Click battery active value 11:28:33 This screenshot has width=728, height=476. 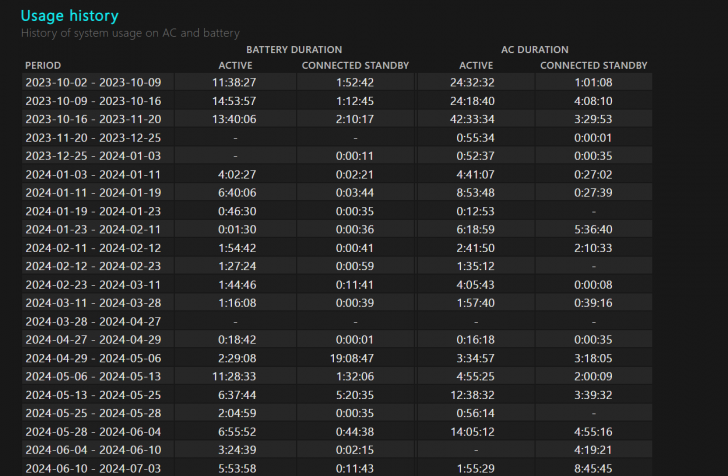tap(235, 376)
